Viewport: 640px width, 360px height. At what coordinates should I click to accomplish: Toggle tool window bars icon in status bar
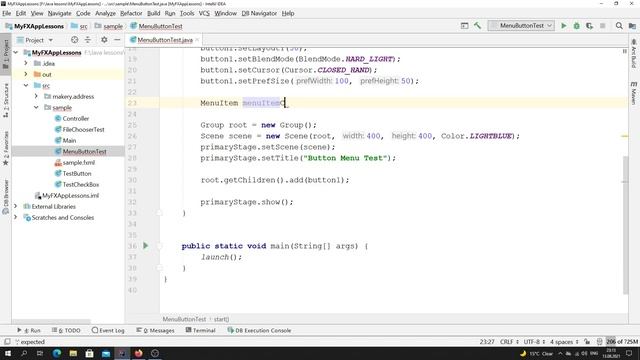coord(7,342)
